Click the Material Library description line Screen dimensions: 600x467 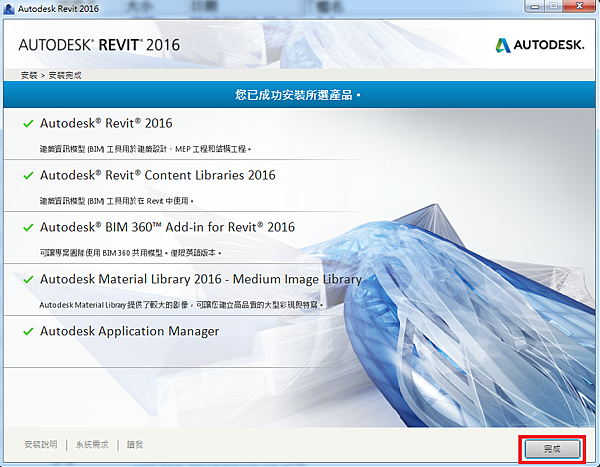181,305
